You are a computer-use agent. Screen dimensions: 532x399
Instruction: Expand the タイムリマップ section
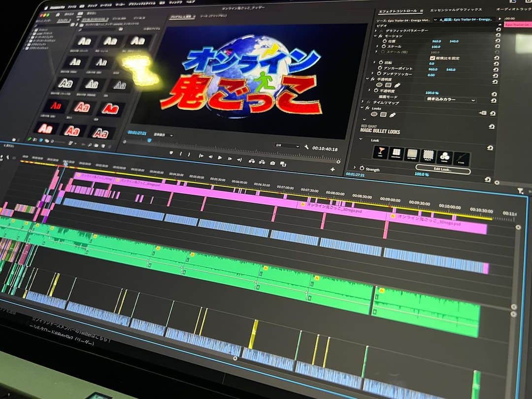click(363, 102)
